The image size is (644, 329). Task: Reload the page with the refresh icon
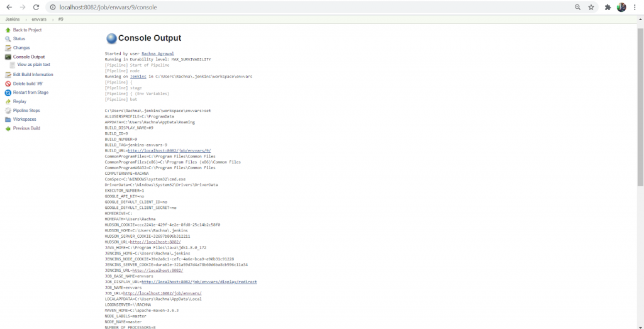pos(36,8)
